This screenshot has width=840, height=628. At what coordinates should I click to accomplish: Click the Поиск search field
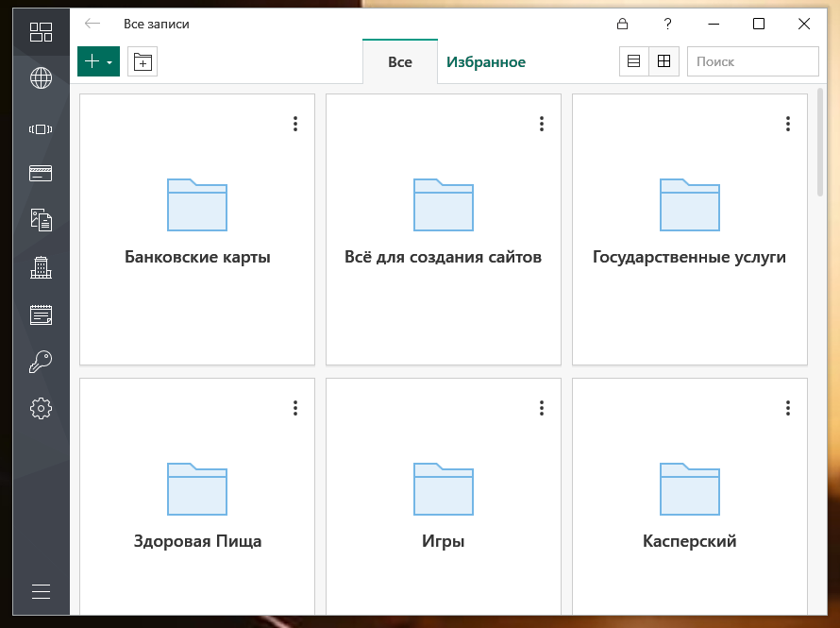coord(752,61)
